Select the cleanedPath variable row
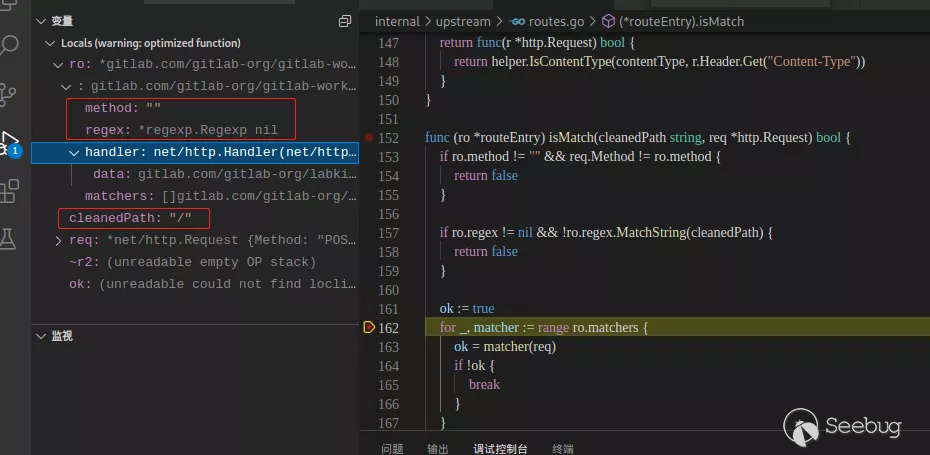Viewport: 930px width, 455px height. click(195, 218)
